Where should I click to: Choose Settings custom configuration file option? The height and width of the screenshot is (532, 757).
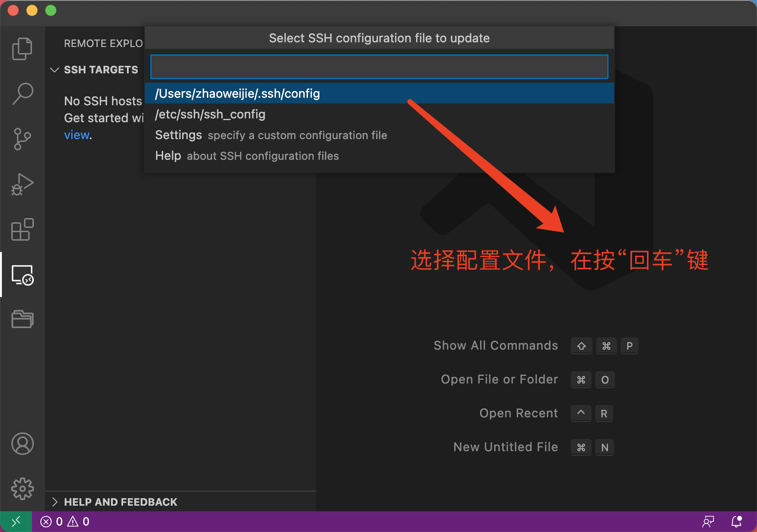(379, 135)
